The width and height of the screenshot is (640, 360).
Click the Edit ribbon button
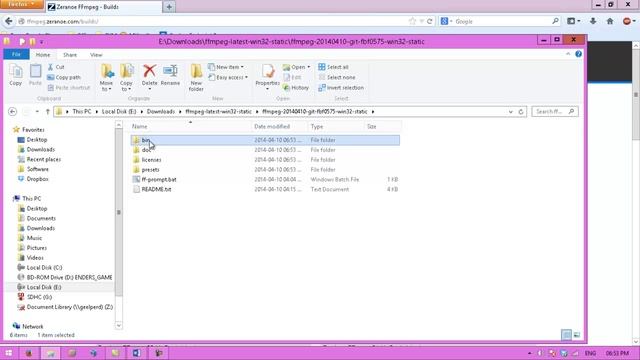pyautogui.click(x=292, y=77)
